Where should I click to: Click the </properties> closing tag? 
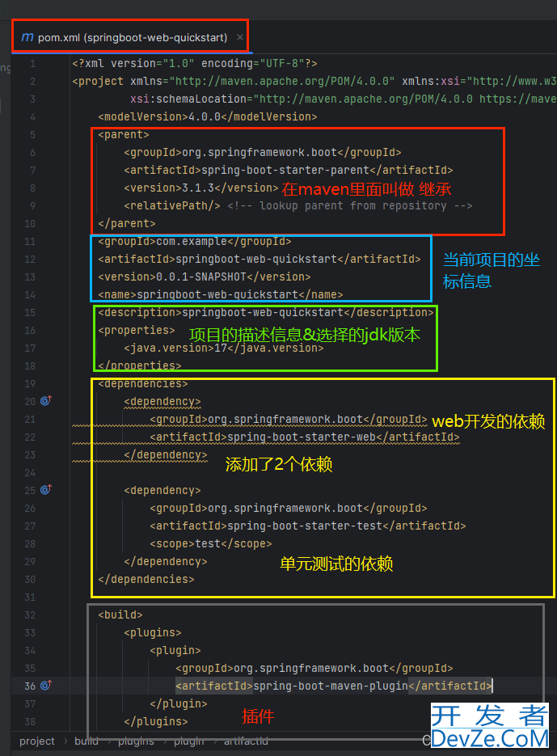[x=140, y=366]
